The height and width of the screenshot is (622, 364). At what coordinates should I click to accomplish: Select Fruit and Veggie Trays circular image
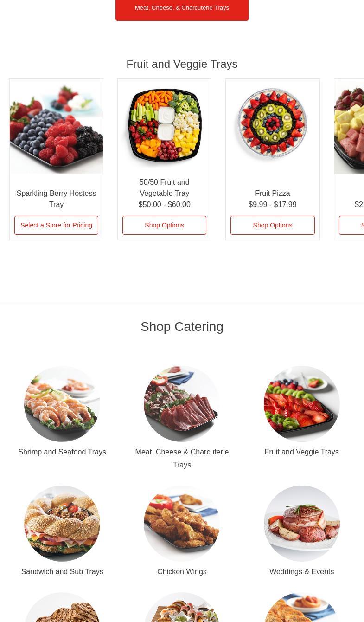click(301, 404)
